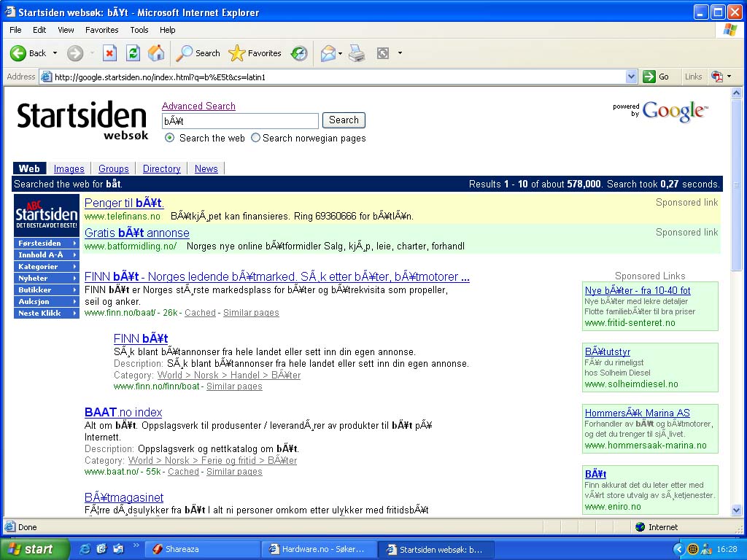Switch to the Directory tab

click(161, 168)
